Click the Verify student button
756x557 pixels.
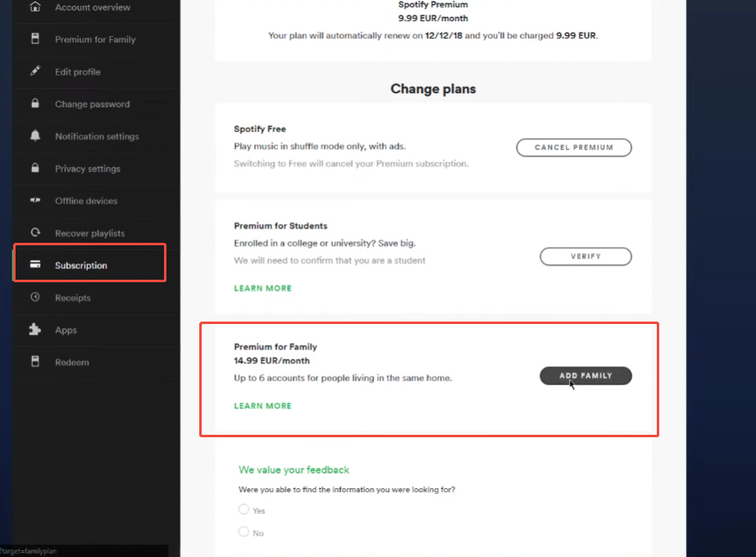[x=585, y=257]
